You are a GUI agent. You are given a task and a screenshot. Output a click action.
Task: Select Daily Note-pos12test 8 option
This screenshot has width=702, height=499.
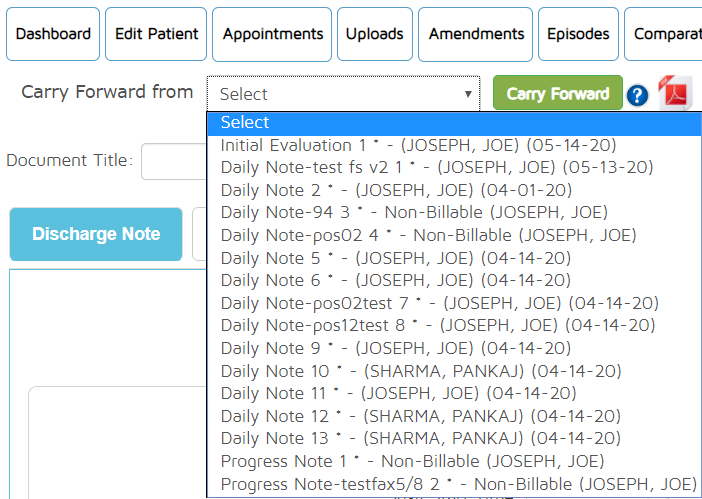[x=438, y=325]
